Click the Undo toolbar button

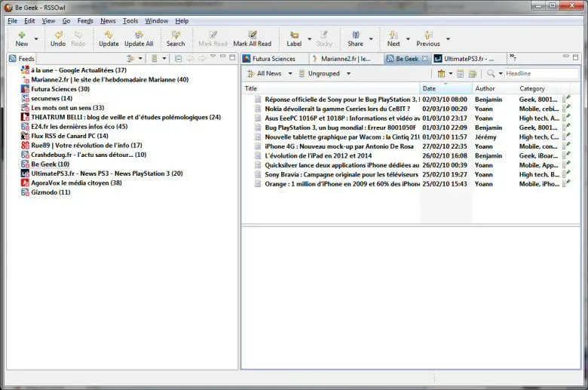tap(58, 38)
